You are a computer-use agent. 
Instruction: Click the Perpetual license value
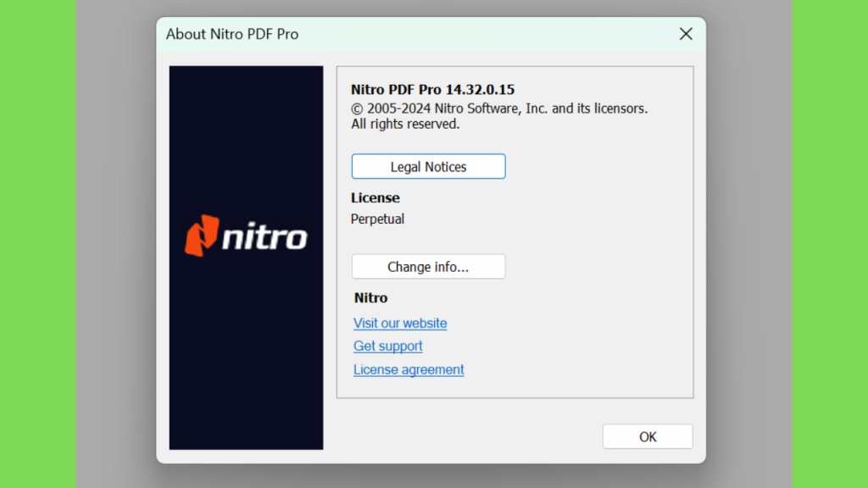point(377,219)
